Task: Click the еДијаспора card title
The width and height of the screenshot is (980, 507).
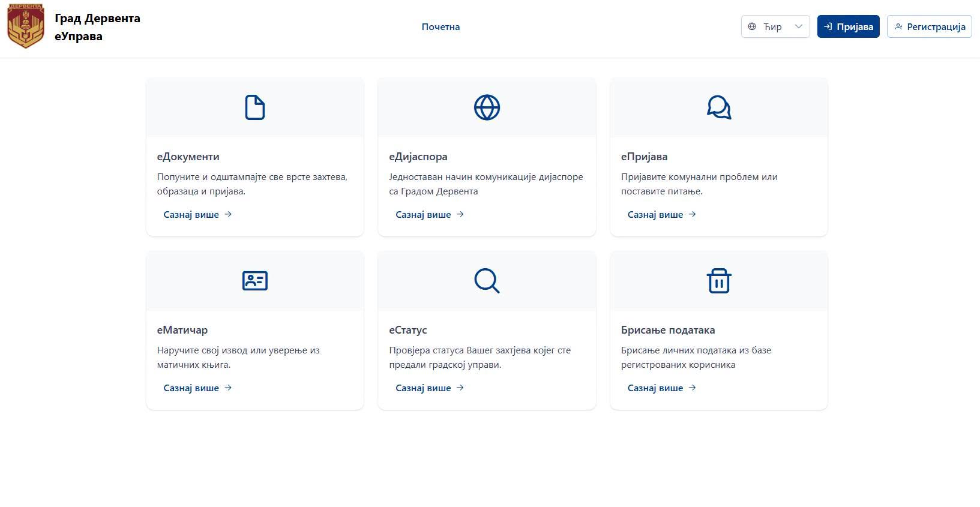Action: point(418,157)
